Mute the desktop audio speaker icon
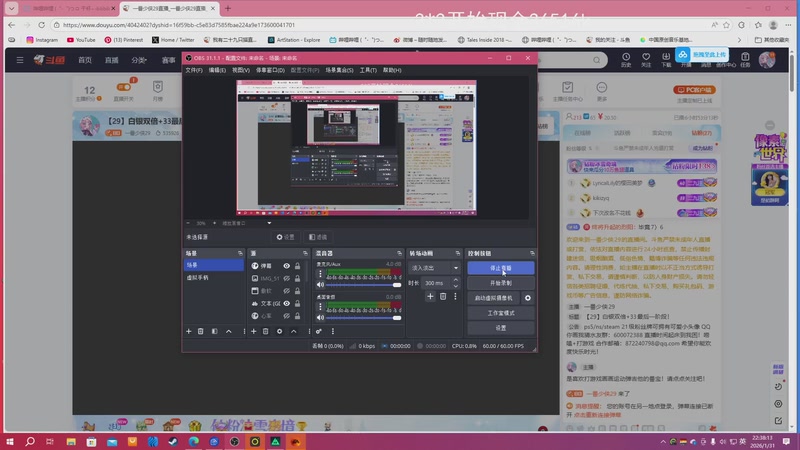 pos(320,317)
